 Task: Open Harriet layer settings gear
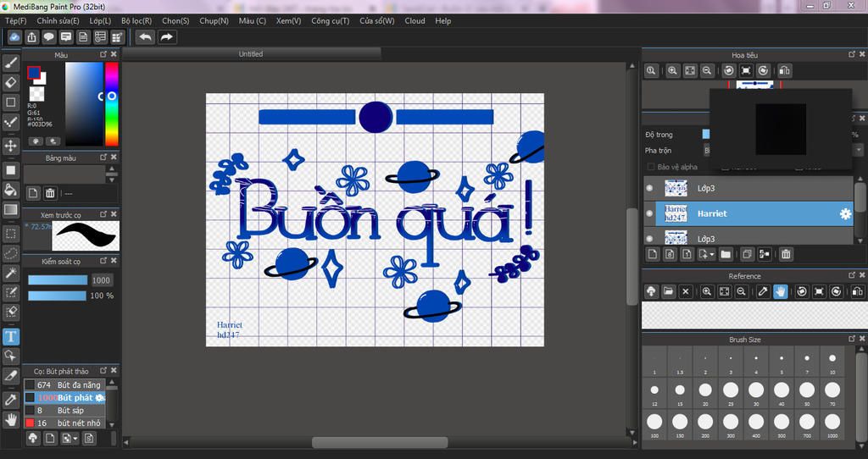[845, 213]
